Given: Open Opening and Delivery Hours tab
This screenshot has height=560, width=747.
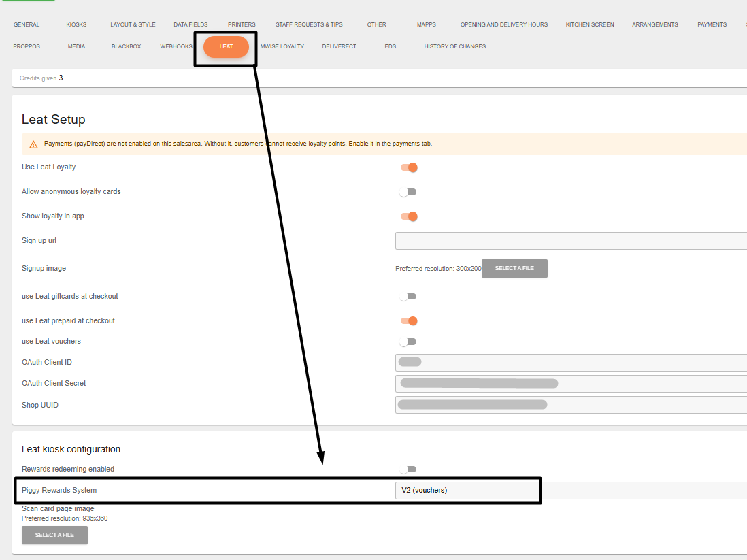Looking at the screenshot, I should click(504, 24).
